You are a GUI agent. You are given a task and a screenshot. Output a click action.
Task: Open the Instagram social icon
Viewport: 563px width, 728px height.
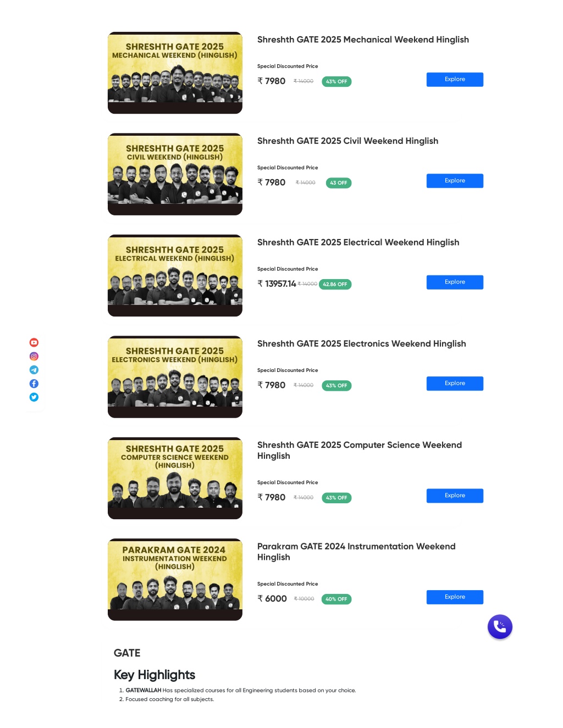34,356
